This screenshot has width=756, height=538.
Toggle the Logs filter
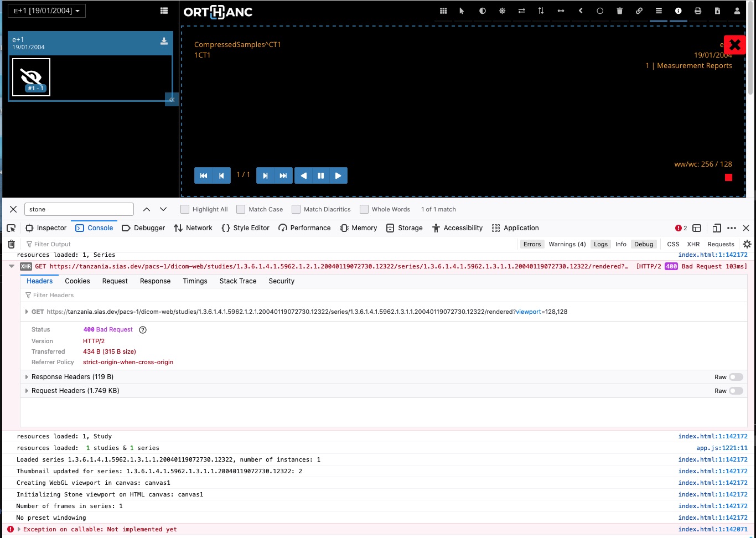[x=600, y=244]
